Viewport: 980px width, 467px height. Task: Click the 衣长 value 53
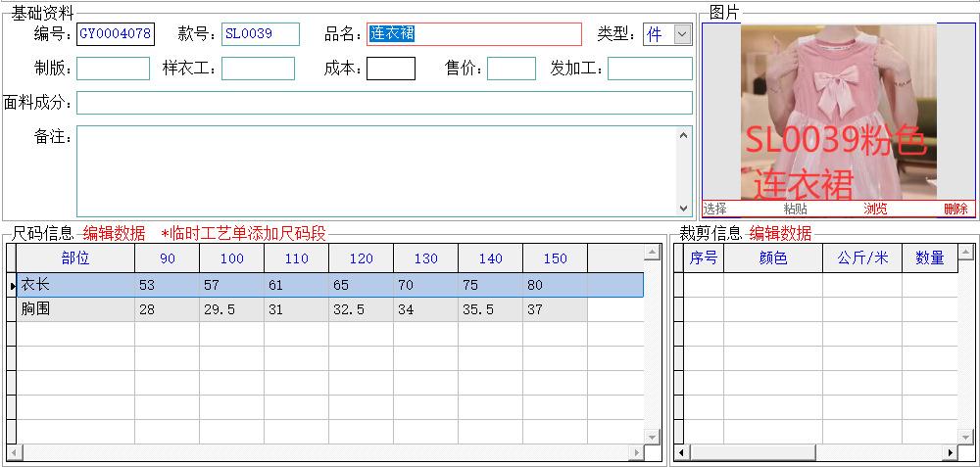pos(167,285)
